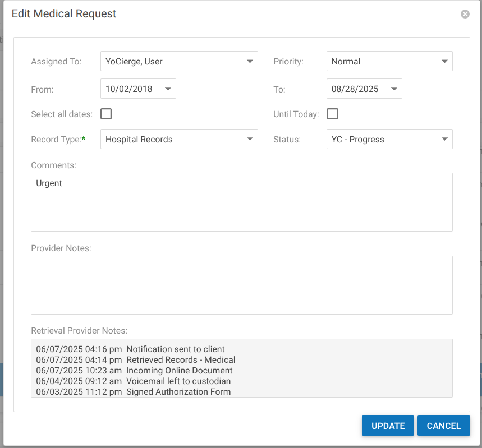The image size is (482, 448).
Task: Click the To date field 08/28/2025
Action: click(x=355, y=89)
